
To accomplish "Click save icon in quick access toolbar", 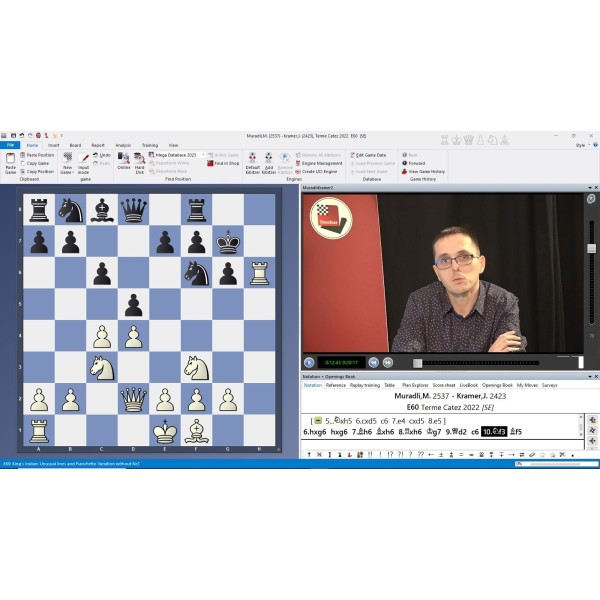I will [13, 135].
